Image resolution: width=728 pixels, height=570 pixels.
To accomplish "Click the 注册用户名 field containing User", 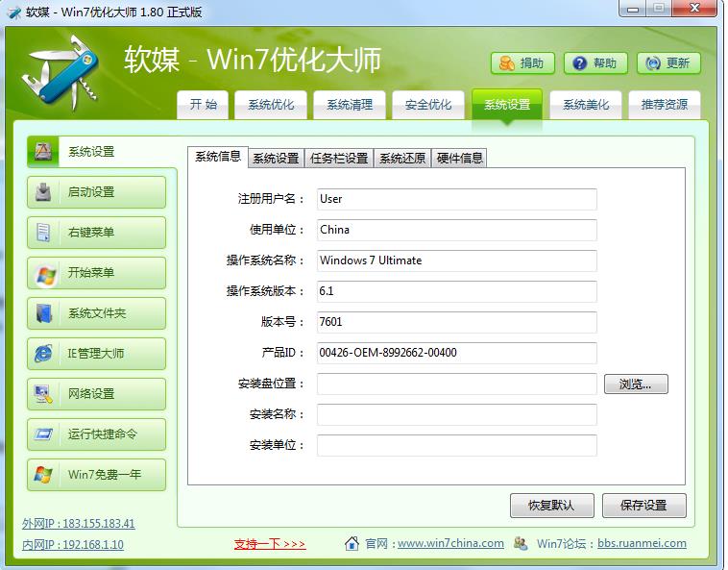I will tap(457, 199).
